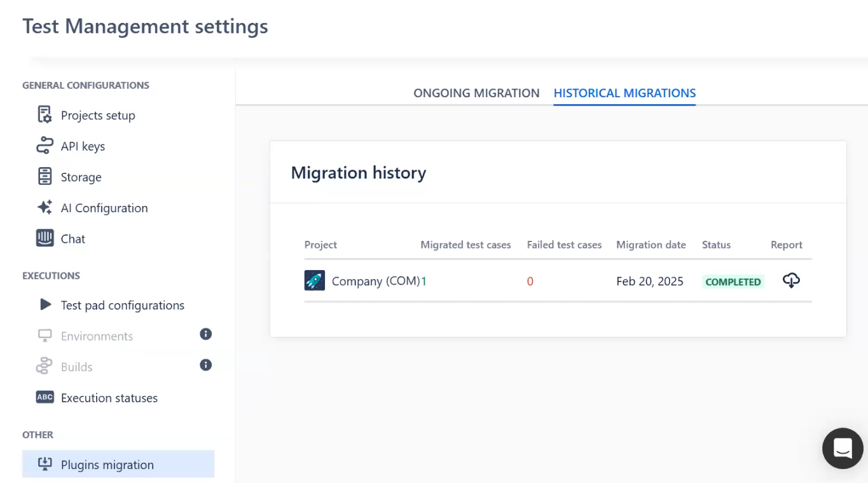
Task: Select the Historical Migrations tab
Action: click(x=624, y=93)
